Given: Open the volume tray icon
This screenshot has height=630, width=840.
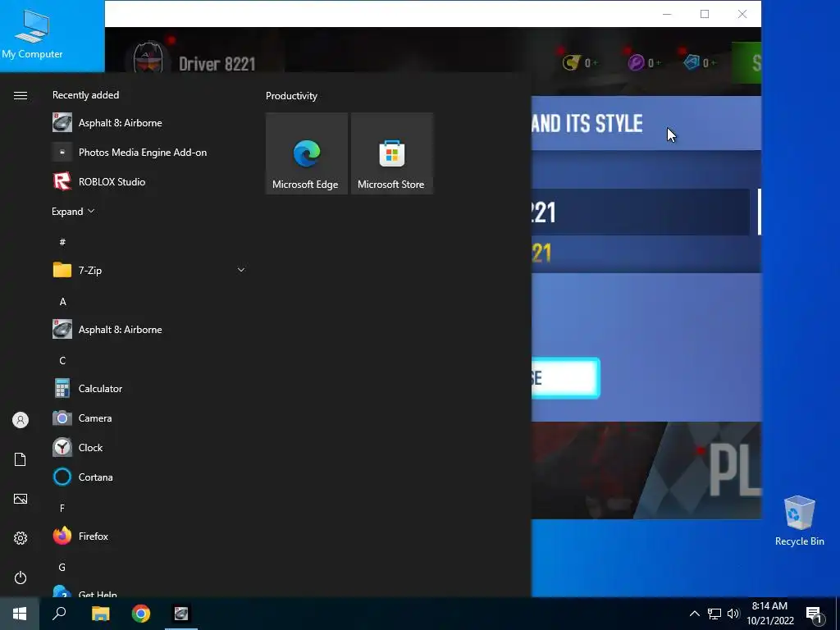Looking at the screenshot, I should (x=733, y=614).
